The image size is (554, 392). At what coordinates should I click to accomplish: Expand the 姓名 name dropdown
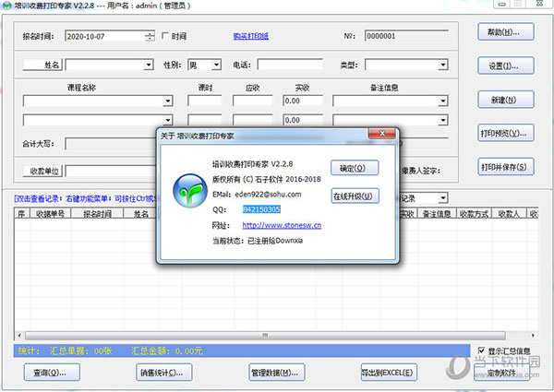tap(149, 65)
